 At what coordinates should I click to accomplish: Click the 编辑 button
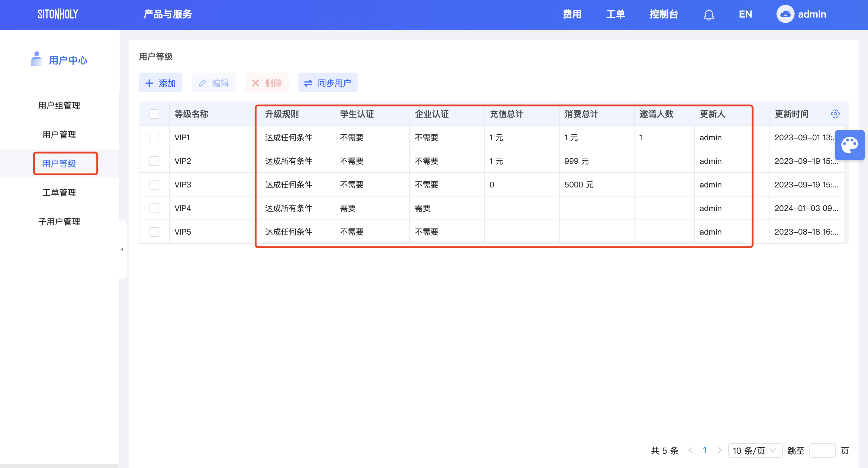214,82
